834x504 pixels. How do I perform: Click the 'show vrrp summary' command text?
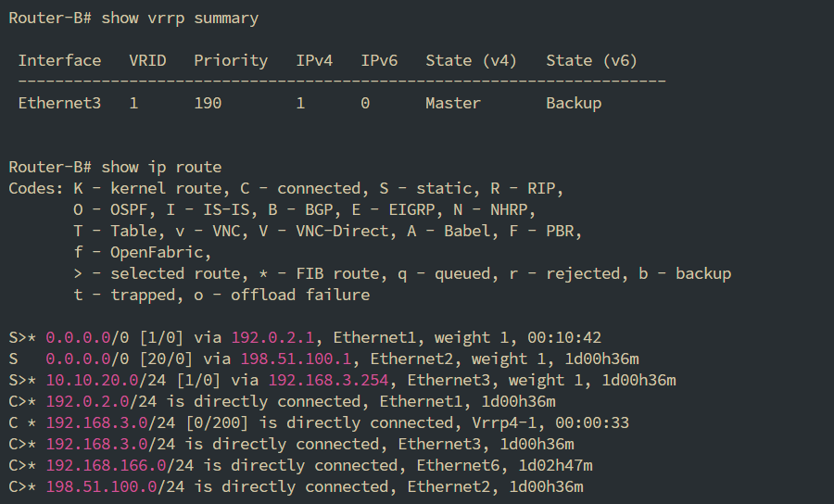click(180, 19)
